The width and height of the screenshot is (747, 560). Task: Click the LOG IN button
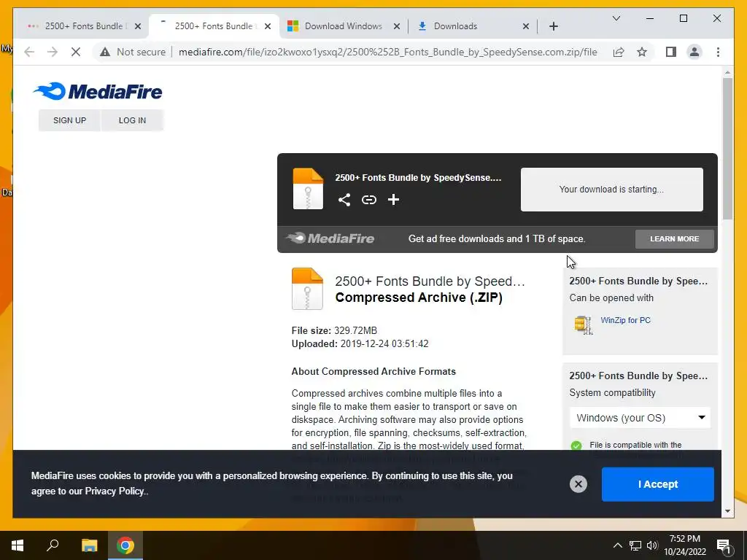(133, 120)
